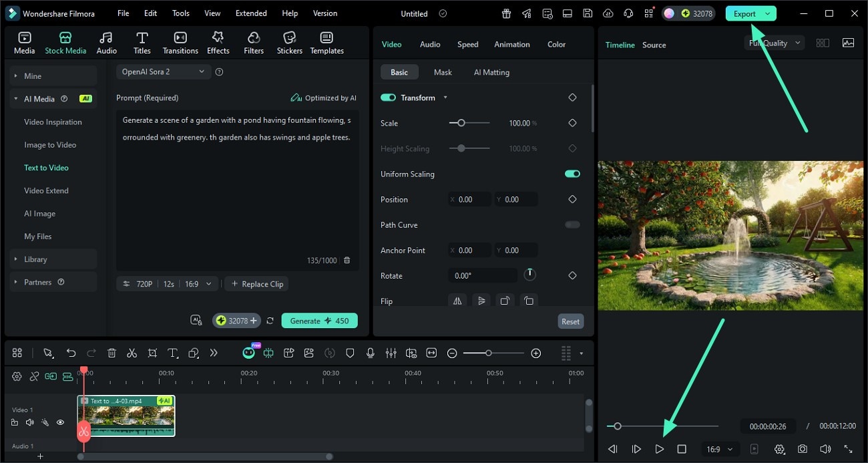Open the Full Quality playback dropdown
Image resolution: width=868 pixels, height=463 pixels.
pos(774,42)
